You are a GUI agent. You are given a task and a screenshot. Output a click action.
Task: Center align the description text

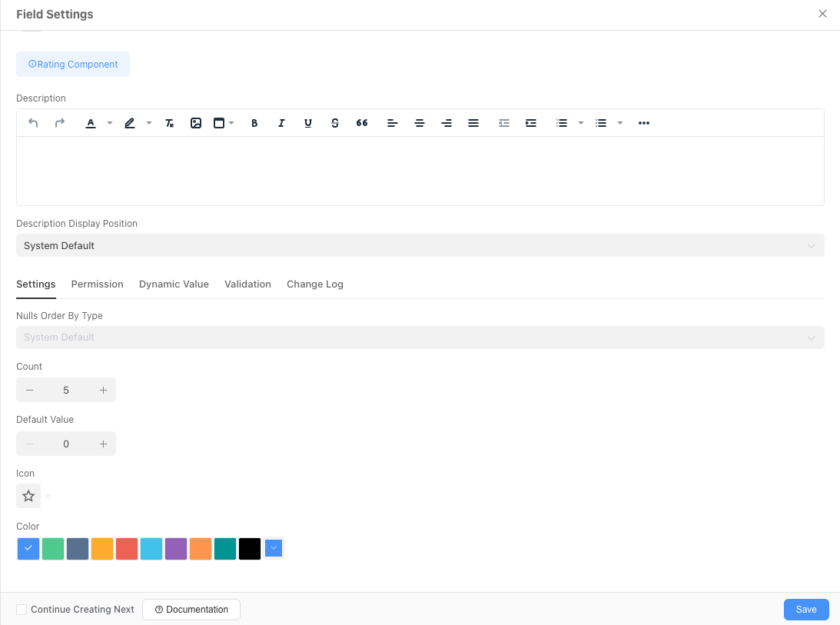(x=420, y=123)
